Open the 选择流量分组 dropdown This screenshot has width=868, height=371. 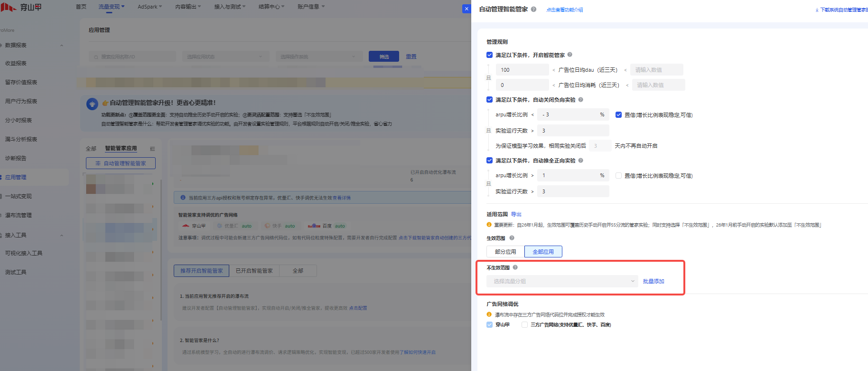pos(562,281)
